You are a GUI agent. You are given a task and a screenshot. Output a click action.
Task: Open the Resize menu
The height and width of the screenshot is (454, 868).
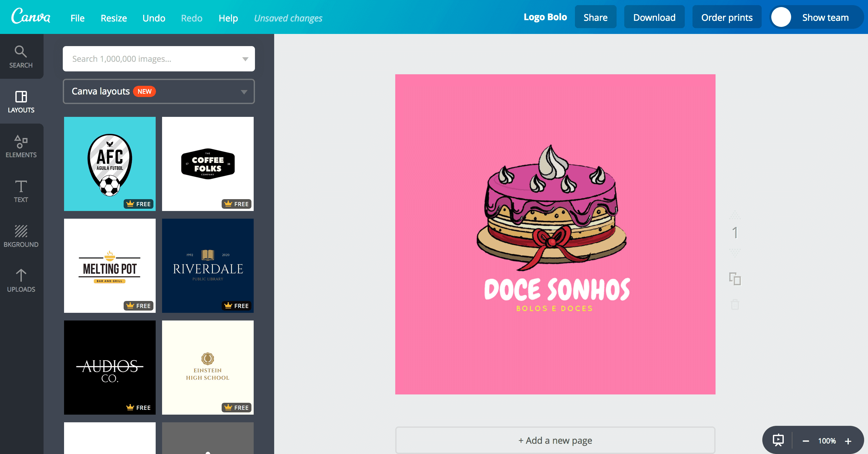(114, 18)
